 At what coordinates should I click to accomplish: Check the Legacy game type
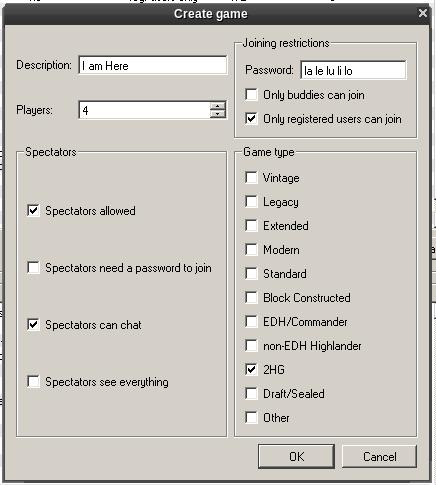click(x=251, y=201)
